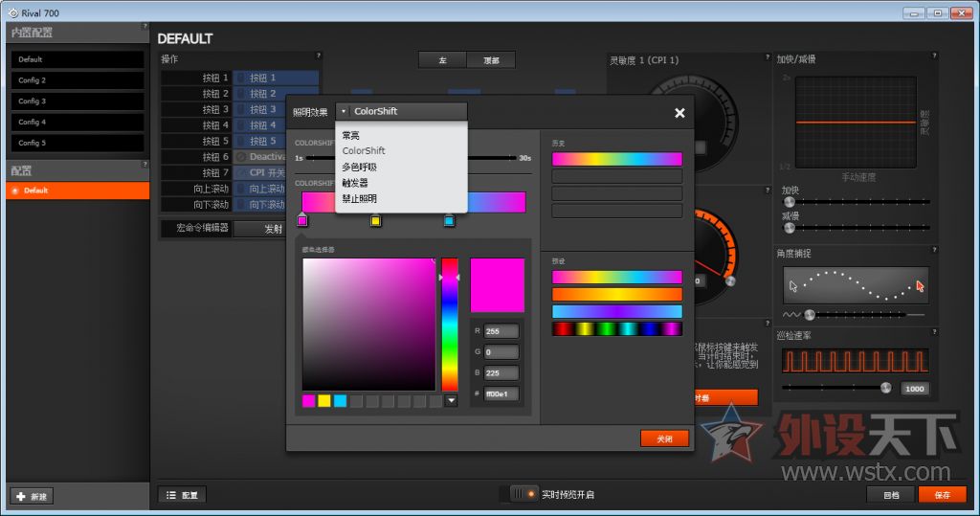This screenshot has height=516, width=980.
Task: Expand the saved swatches arrow button
Action: (452, 401)
